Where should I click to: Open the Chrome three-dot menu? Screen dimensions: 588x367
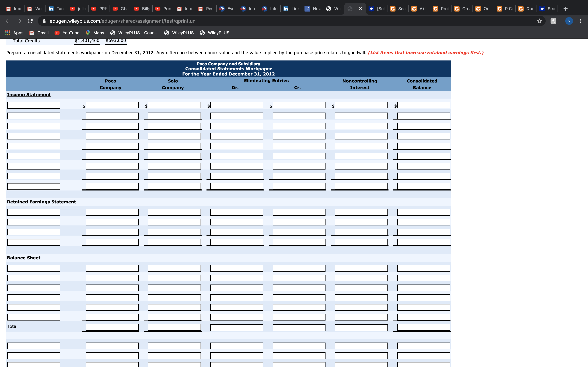pyautogui.click(x=580, y=21)
